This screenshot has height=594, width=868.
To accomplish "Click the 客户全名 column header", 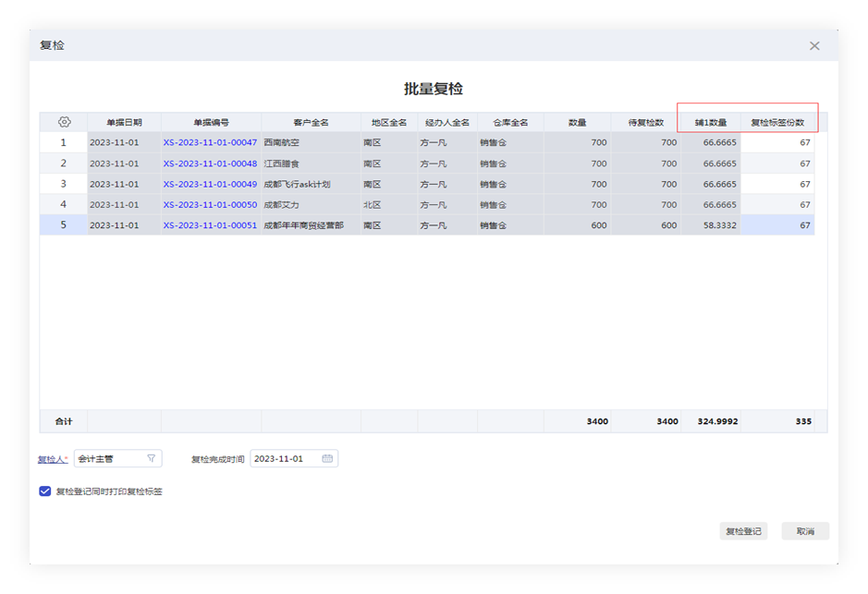I will pos(311,122).
